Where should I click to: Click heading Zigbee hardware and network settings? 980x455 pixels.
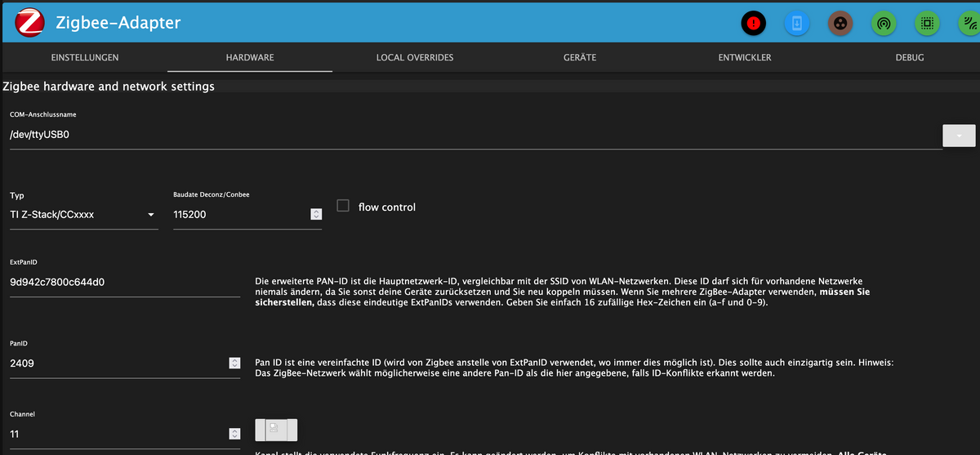coord(109,86)
